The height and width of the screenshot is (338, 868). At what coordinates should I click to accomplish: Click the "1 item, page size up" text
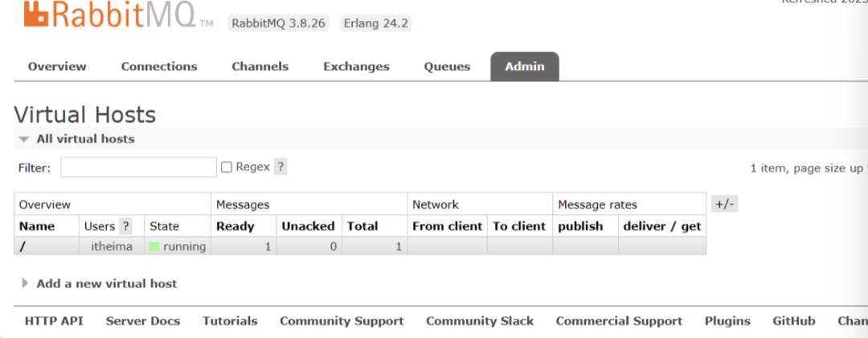pos(807,168)
